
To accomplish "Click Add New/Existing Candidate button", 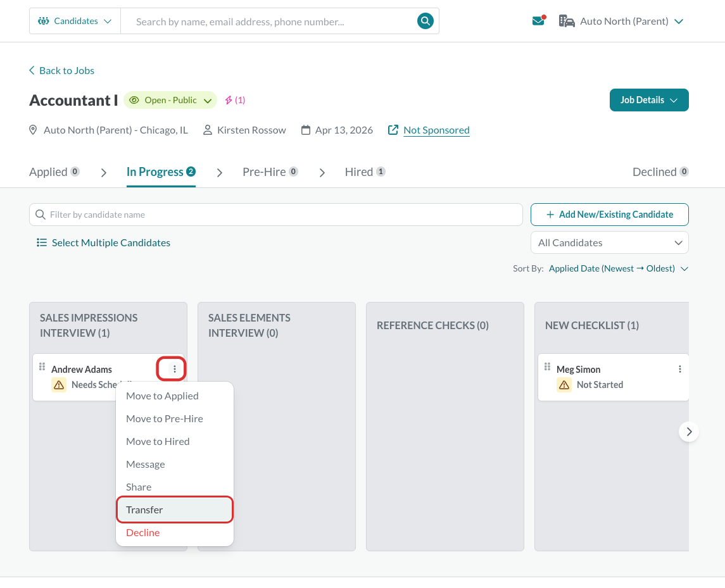I will coord(609,215).
